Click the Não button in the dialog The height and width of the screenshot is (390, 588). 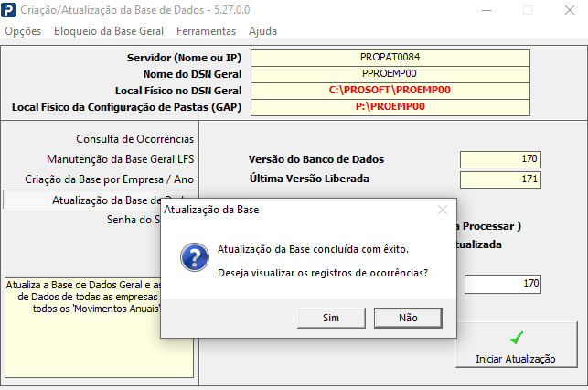pos(408,318)
